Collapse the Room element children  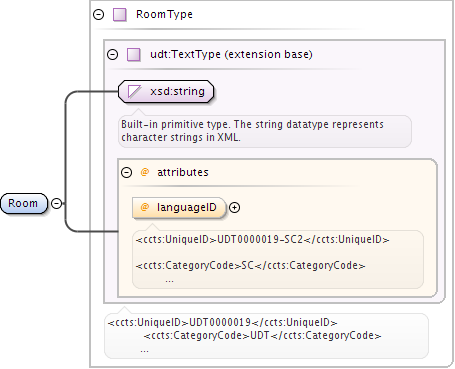[57, 203]
